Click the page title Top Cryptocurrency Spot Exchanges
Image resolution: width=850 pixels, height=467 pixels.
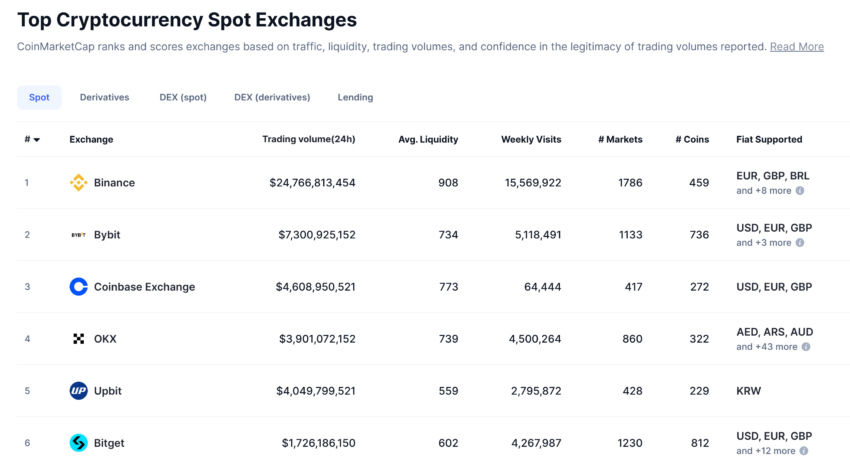click(x=187, y=20)
